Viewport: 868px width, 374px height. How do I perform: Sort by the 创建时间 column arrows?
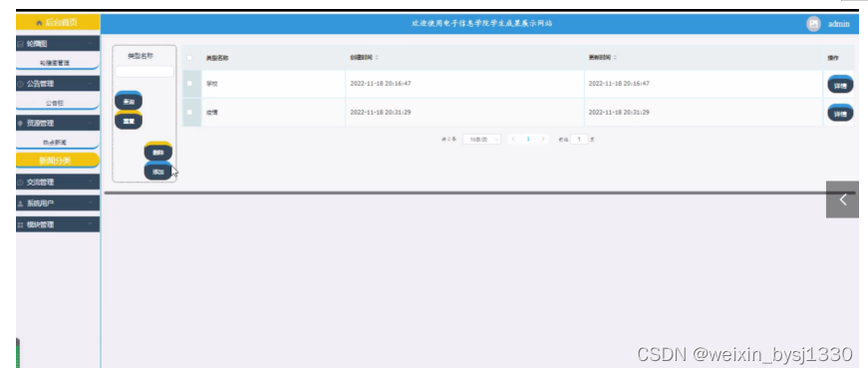pyautogui.click(x=377, y=58)
